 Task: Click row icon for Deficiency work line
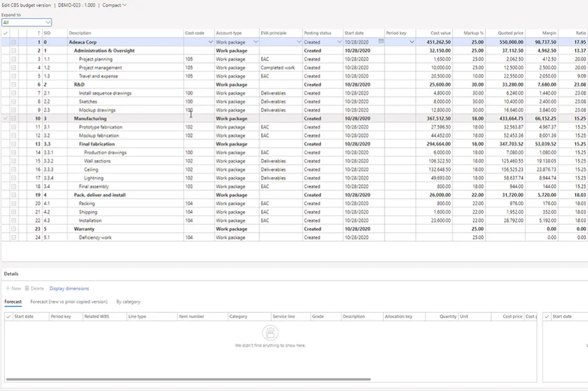tap(14, 237)
